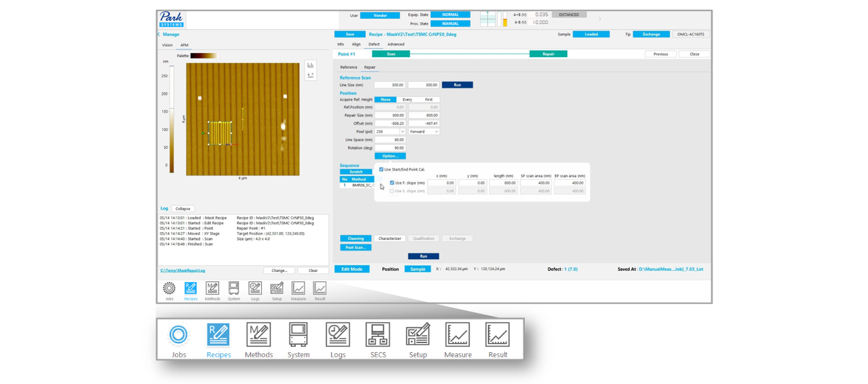Click the Line Space (nm) input field
Image resolution: width=868 pixels, height=384 pixels.
(390, 140)
